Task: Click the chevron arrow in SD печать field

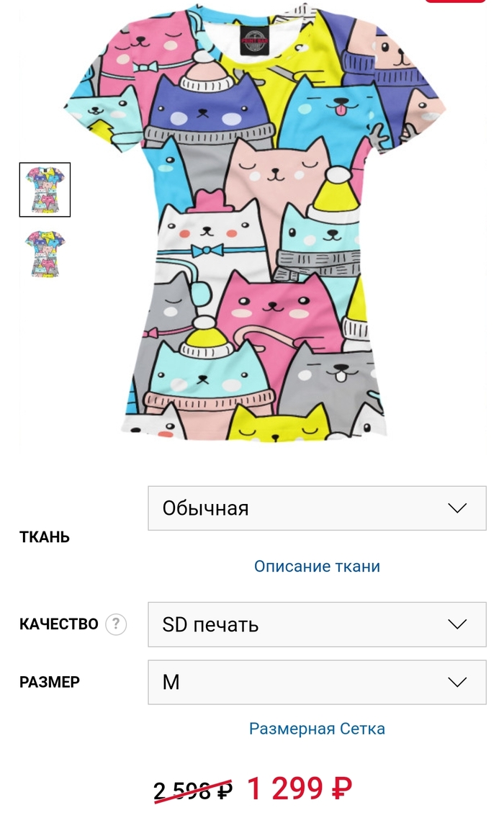Action: click(x=457, y=624)
